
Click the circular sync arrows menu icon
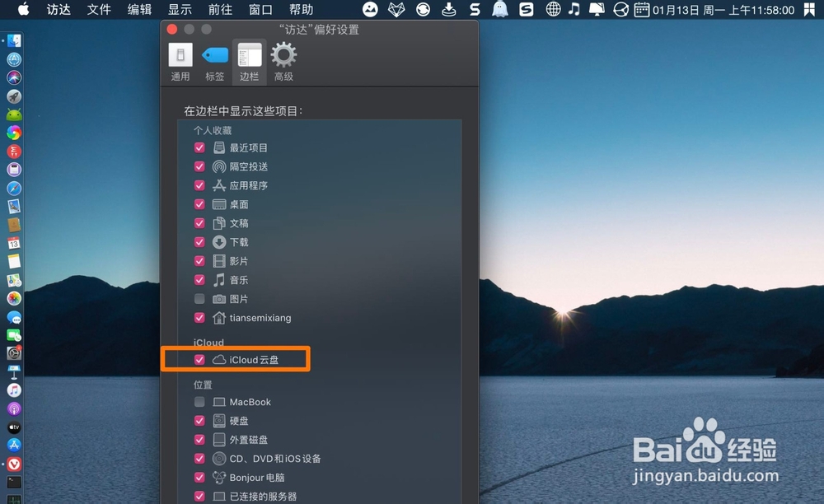[x=423, y=9]
